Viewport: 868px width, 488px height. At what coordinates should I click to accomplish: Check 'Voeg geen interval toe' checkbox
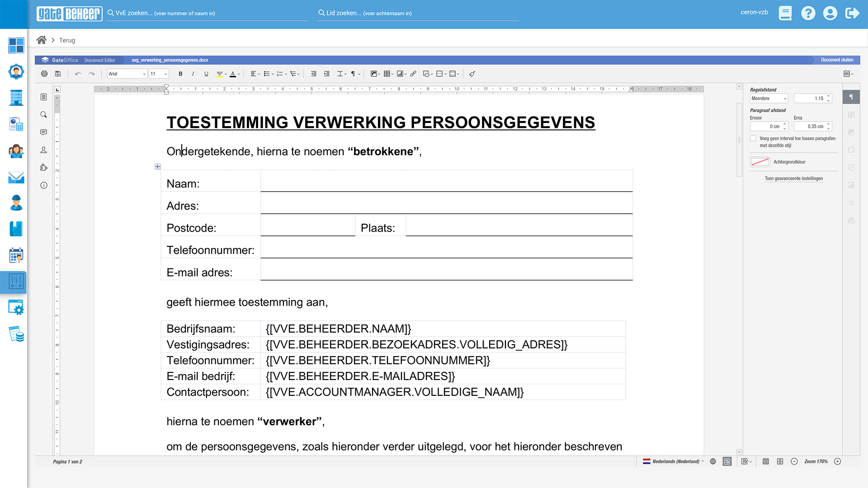tap(753, 139)
